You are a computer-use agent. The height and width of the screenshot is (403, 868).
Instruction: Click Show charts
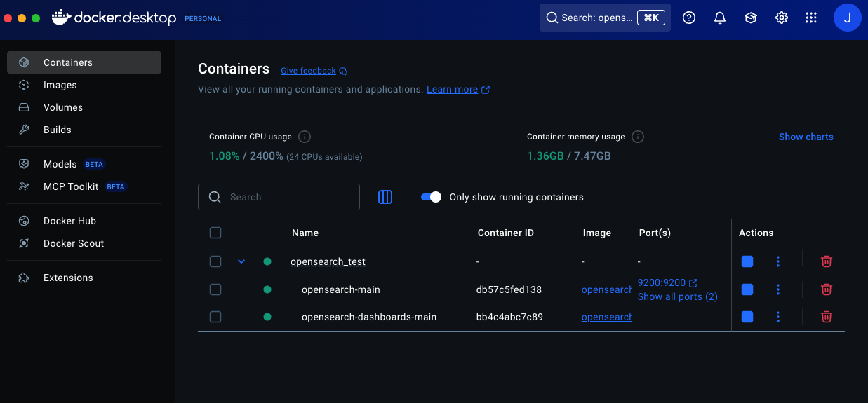(x=806, y=137)
